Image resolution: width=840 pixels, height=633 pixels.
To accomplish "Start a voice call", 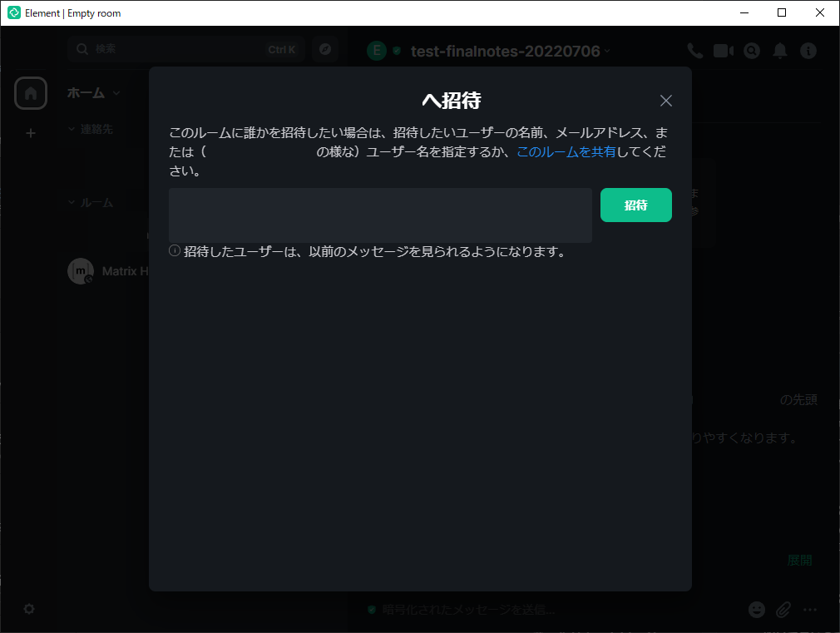I will pyautogui.click(x=694, y=50).
